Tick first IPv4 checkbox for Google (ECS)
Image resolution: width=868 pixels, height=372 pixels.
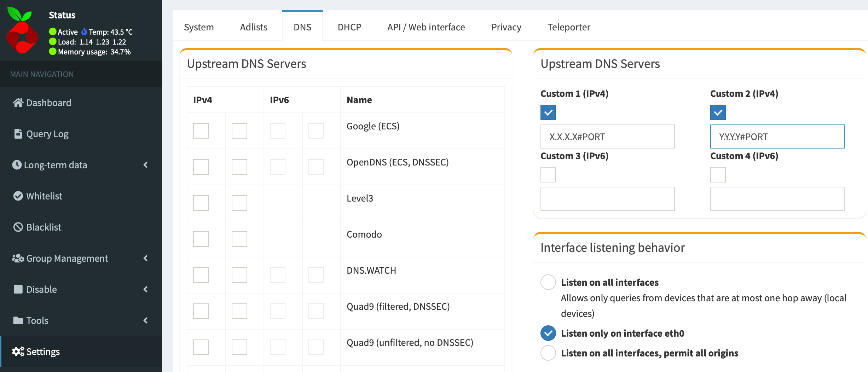201,131
